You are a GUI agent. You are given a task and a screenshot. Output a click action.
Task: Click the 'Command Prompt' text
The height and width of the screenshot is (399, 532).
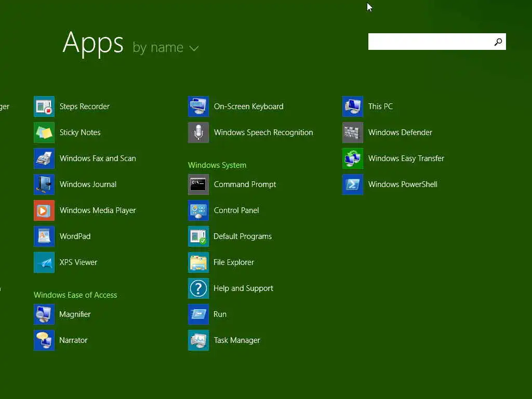point(245,184)
